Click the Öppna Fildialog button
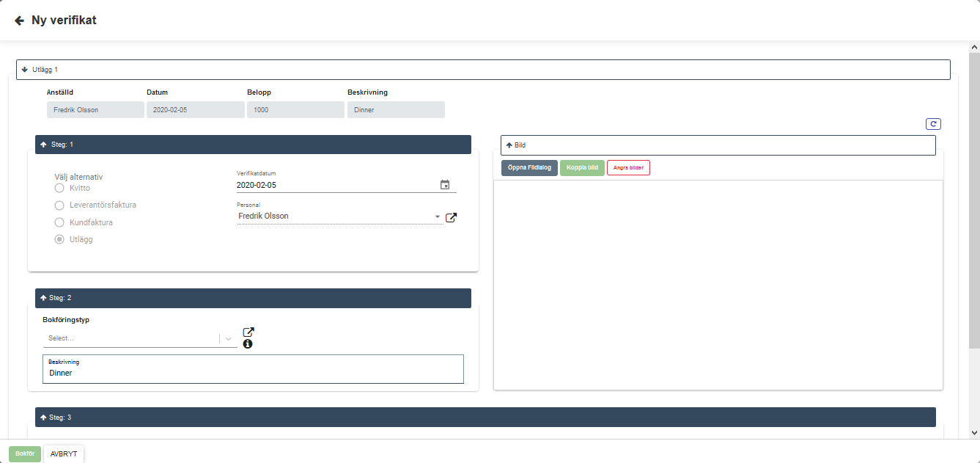 coord(529,168)
